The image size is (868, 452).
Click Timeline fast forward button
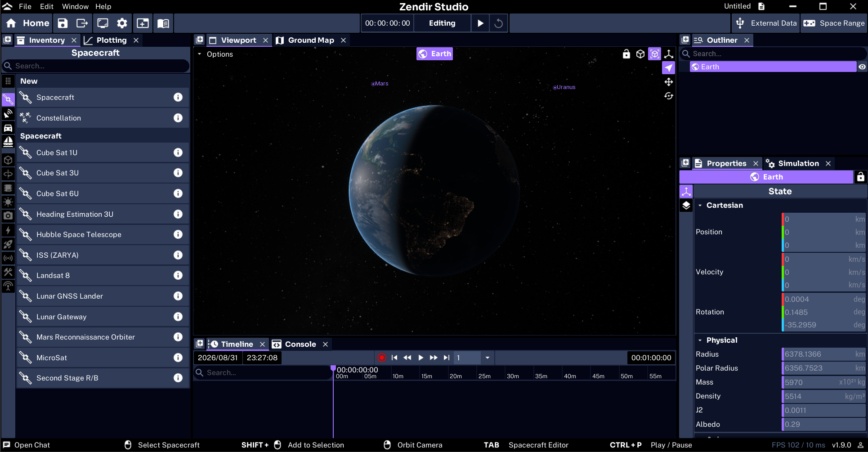(434, 358)
